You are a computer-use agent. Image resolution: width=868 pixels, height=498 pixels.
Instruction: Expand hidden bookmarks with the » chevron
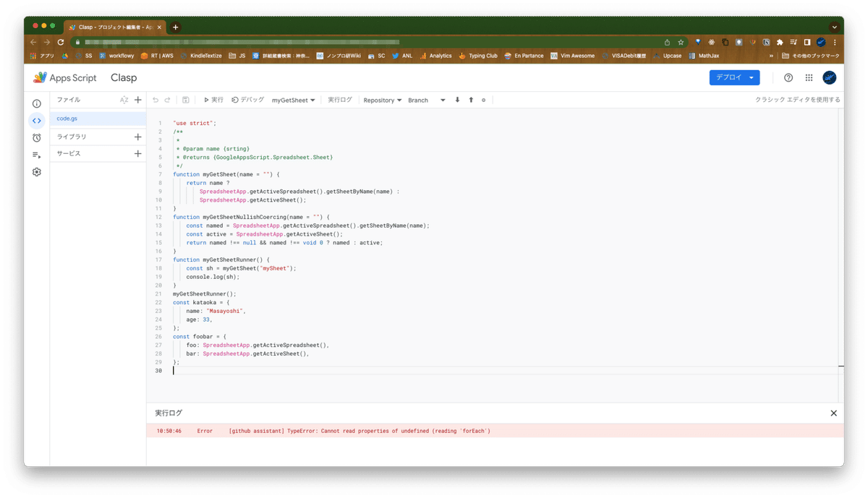(x=771, y=56)
